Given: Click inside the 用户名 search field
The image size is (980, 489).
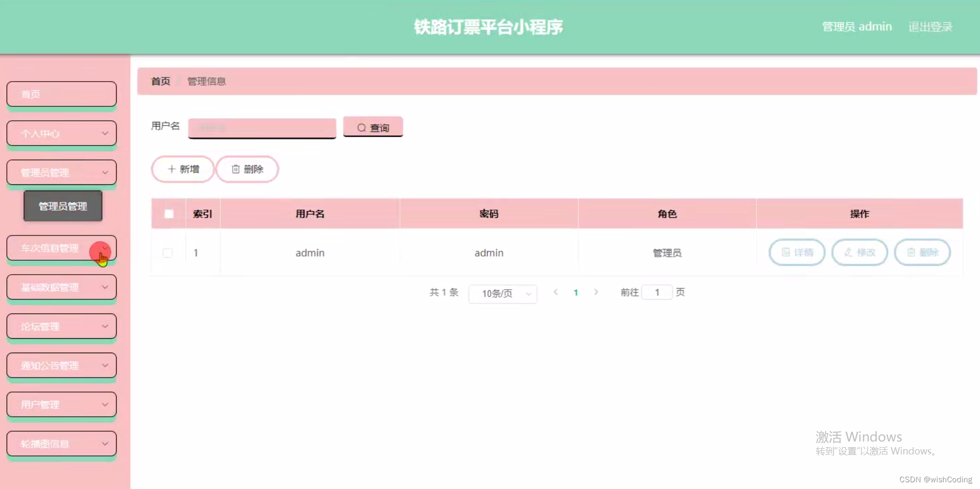Looking at the screenshot, I should coord(262,128).
